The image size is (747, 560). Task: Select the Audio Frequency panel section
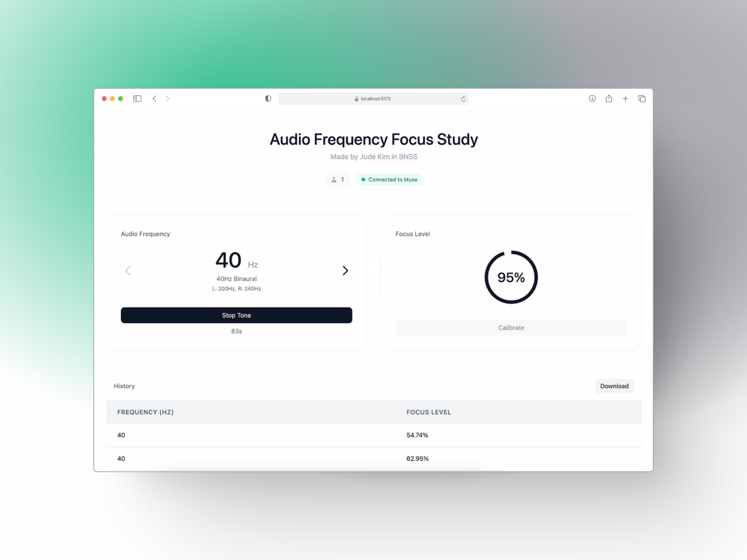tap(237, 282)
